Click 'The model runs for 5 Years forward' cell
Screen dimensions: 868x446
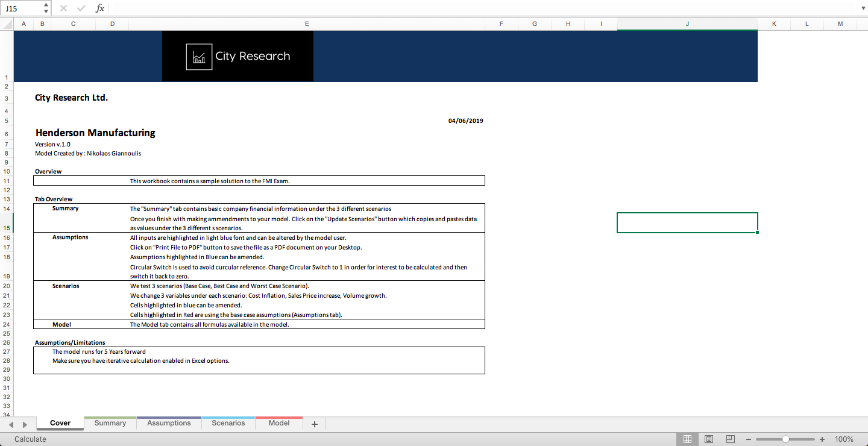(99, 351)
